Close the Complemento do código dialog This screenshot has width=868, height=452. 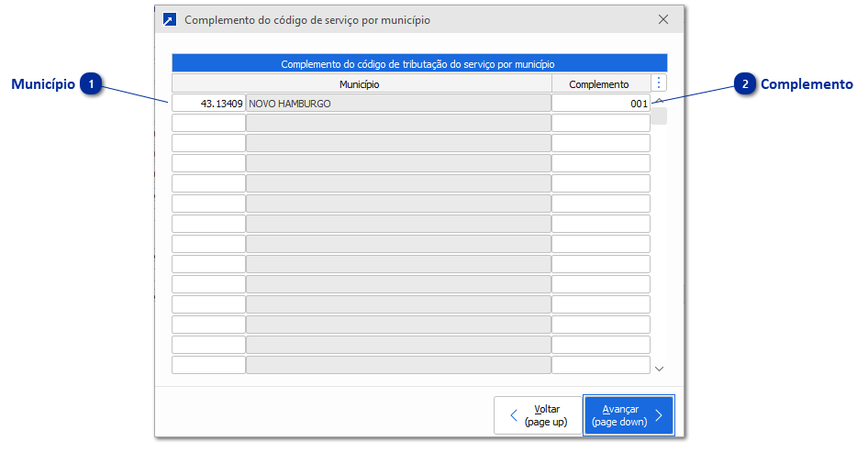(663, 19)
